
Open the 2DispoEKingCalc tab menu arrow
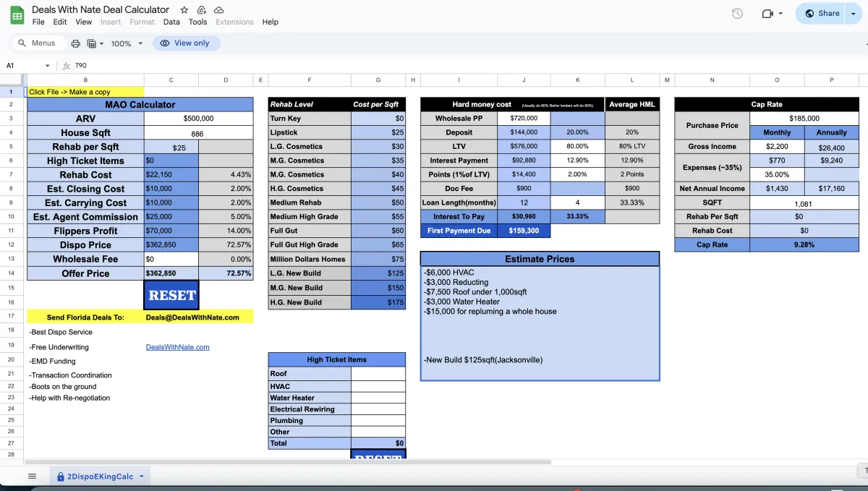(142, 477)
